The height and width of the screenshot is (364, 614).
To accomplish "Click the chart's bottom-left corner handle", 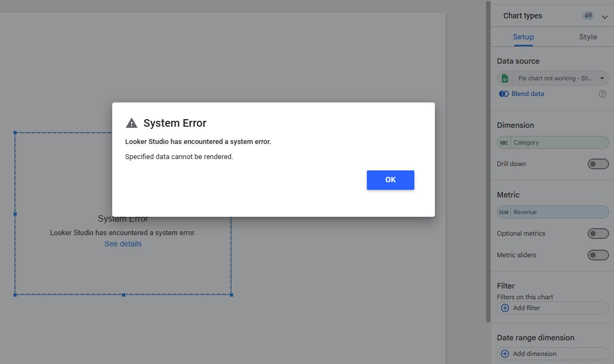I will (x=15, y=295).
